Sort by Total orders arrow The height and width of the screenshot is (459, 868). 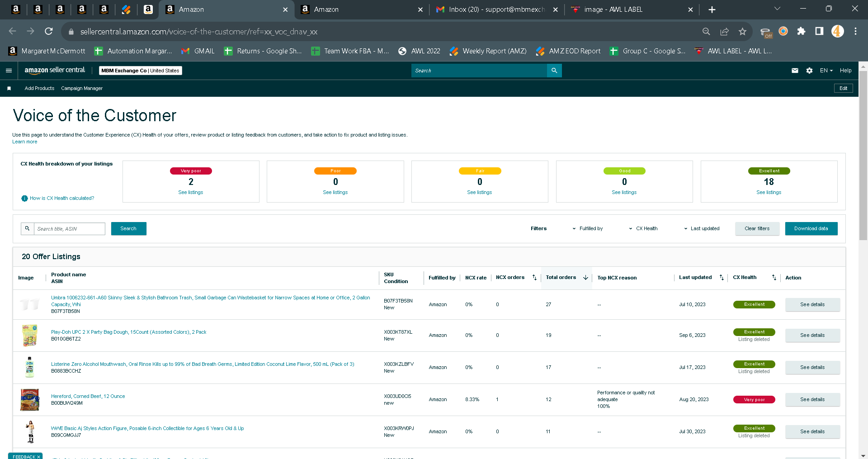click(585, 278)
